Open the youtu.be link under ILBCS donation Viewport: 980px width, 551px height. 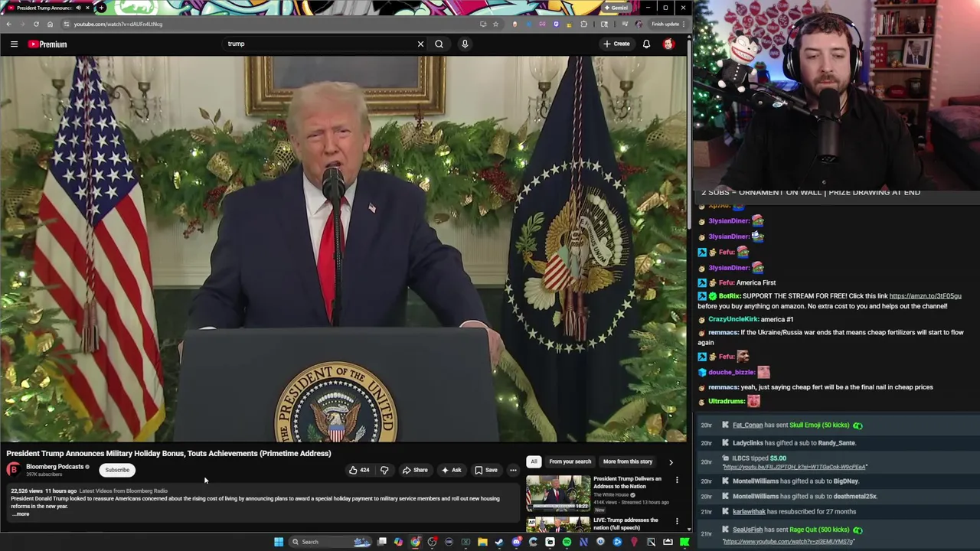pyautogui.click(x=795, y=467)
